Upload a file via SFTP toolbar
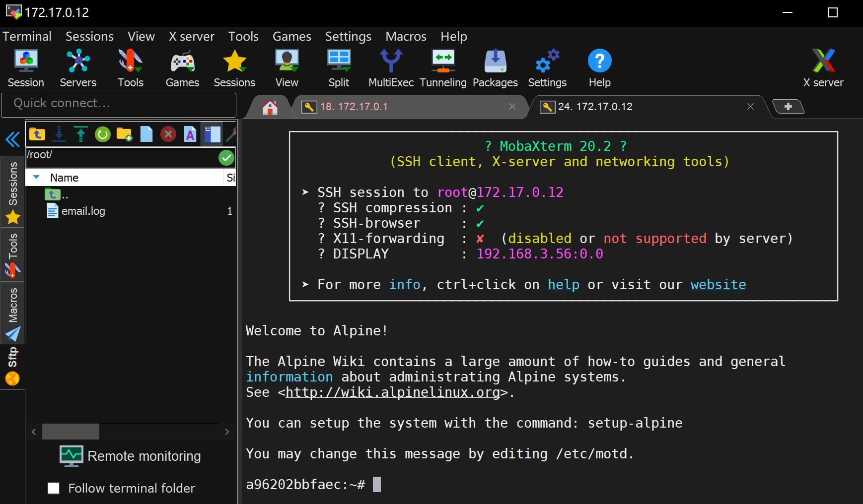The width and height of the screenshot is (863, 504). pos(80,134)
